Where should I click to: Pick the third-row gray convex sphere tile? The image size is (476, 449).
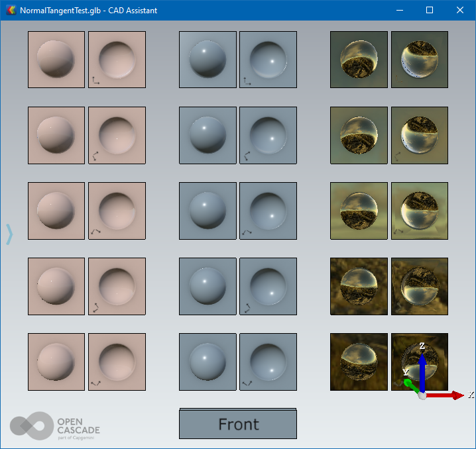208,211
